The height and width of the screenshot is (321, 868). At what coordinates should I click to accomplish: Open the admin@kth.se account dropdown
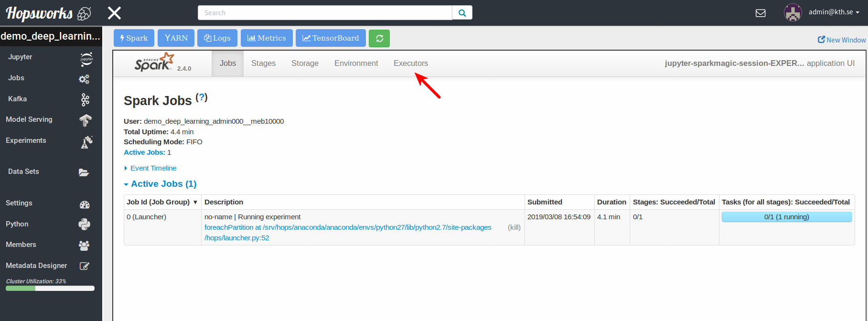834,12
